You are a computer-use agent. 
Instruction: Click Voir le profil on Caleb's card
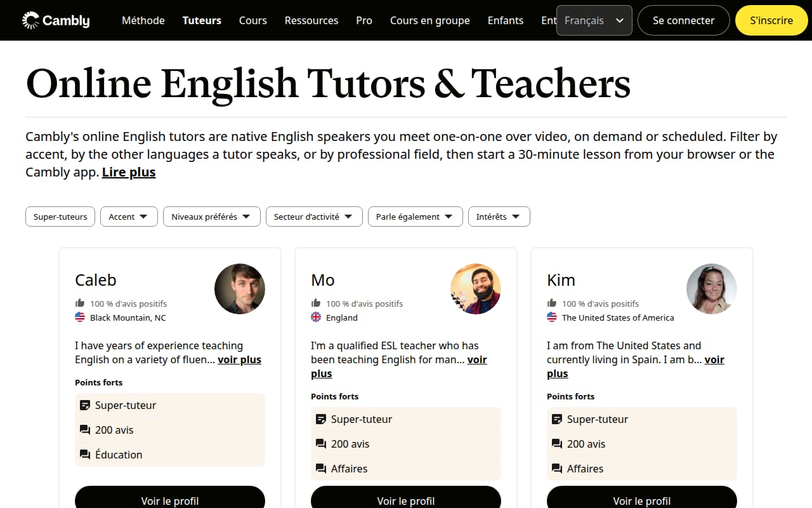click(170, 497)
